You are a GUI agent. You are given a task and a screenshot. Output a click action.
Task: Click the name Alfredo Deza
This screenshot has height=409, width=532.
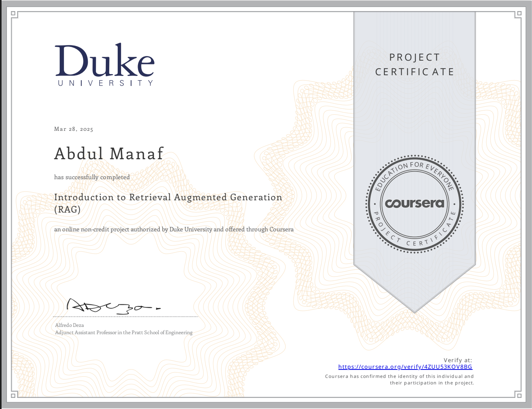click(69, 325)
